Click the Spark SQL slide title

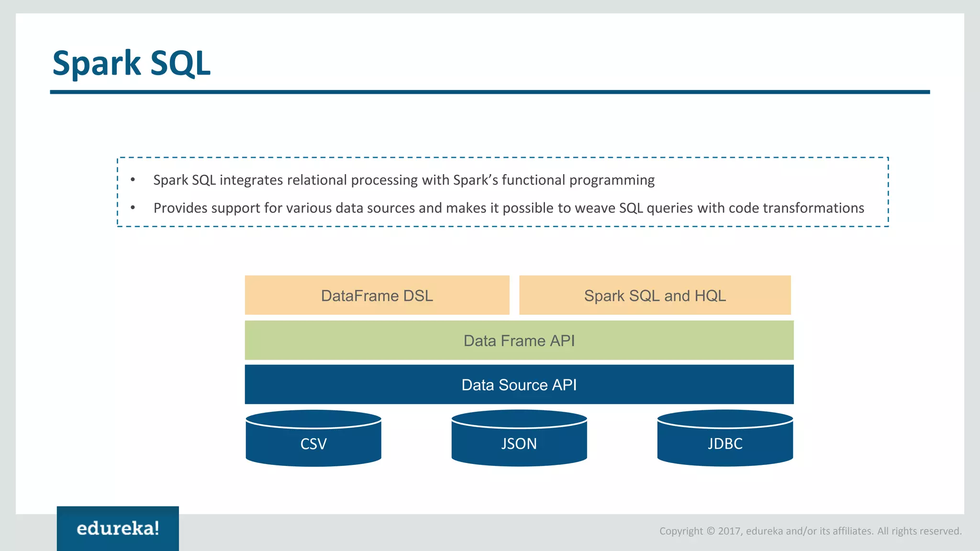pos(132,63)
